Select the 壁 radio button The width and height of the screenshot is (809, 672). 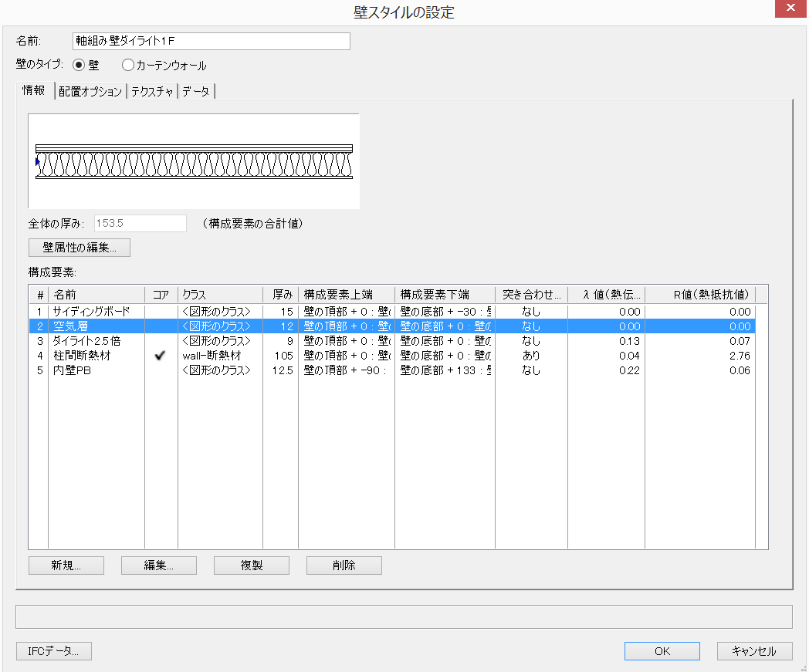[79, 66]
